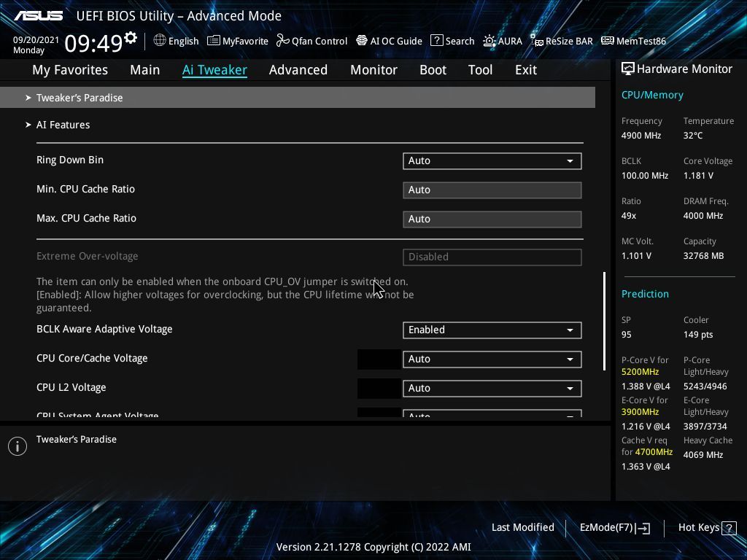Screen dimensions: 747x560
Task: Switch to Main tab
Action: pyautogui.click(x=145, y=70)
